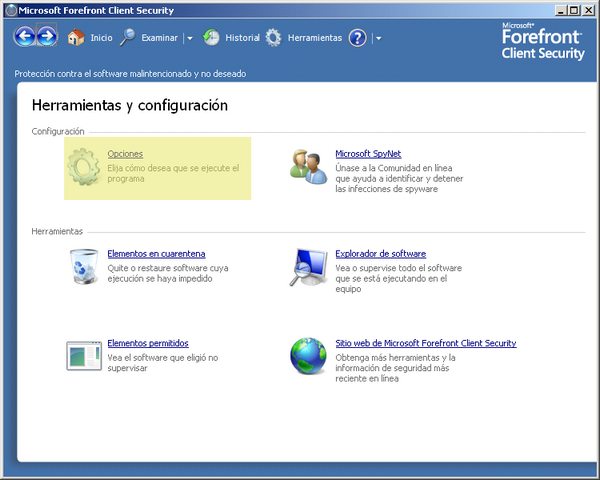
Task: Select Examinar in the toolbar
Action: (x=160, y=38)
